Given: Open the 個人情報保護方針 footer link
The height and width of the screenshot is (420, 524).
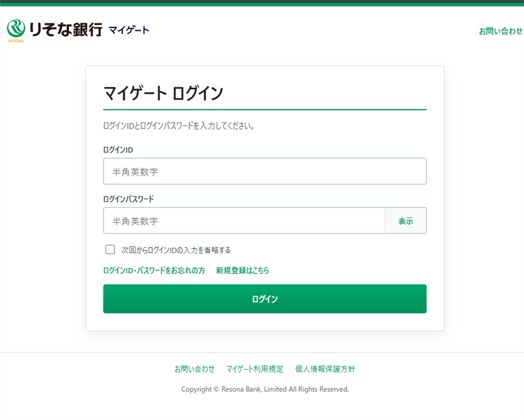Looking at the screenshot, I should [x=325, y=369].
